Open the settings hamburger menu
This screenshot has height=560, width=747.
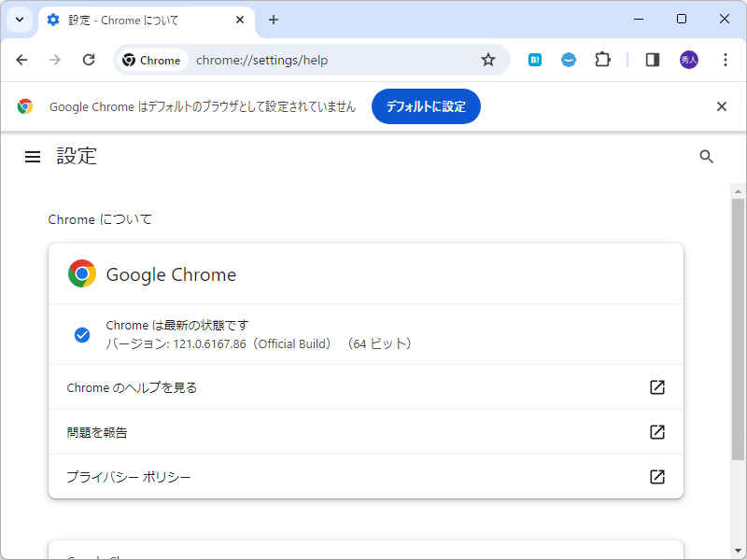coord(33,156)
